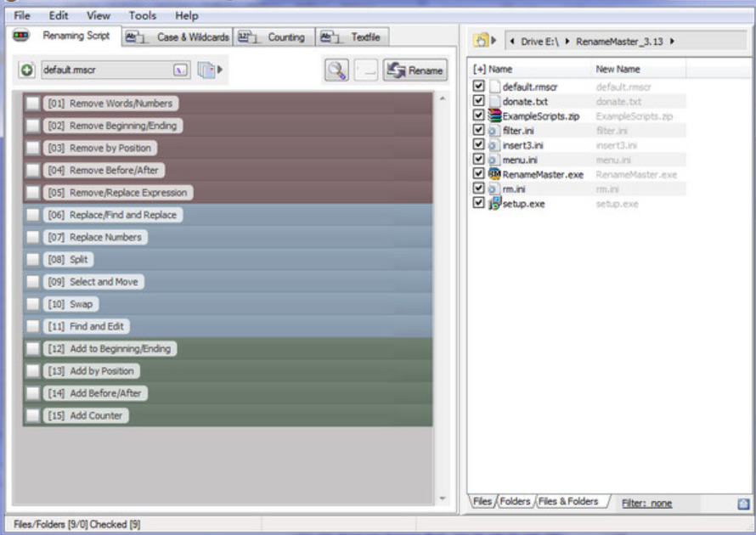Viewport: 756px width, 535px height.
Task: Open the arrow after RenameMaster_3.13
Action: [672, 42]
